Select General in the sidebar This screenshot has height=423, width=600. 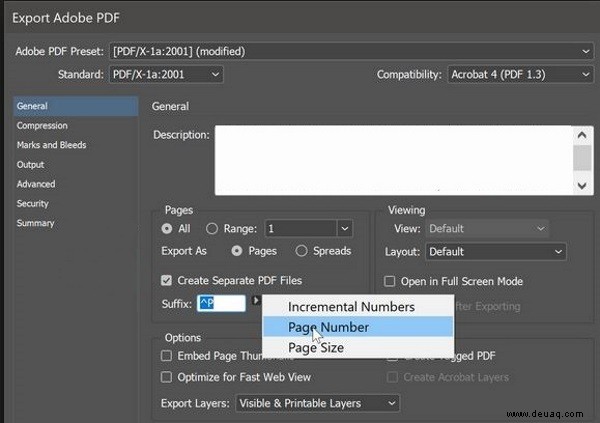pyautogui.click(x=76, y=106)
